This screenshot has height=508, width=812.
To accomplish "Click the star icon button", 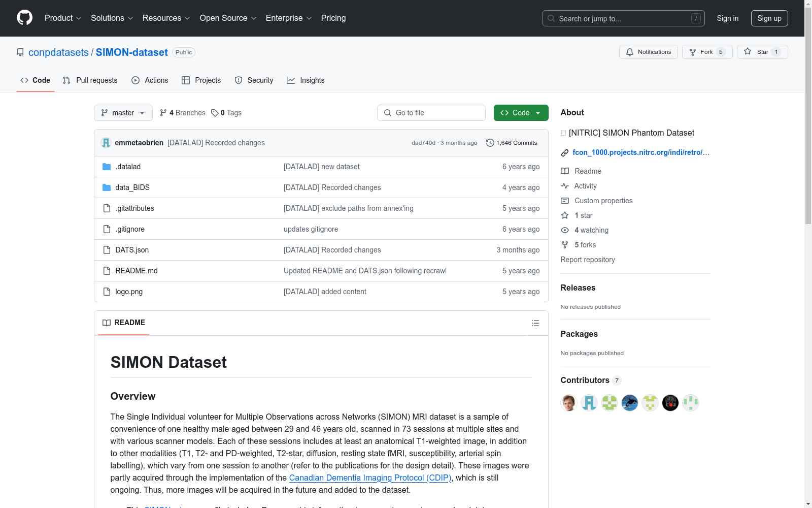I will coord(748,51).
